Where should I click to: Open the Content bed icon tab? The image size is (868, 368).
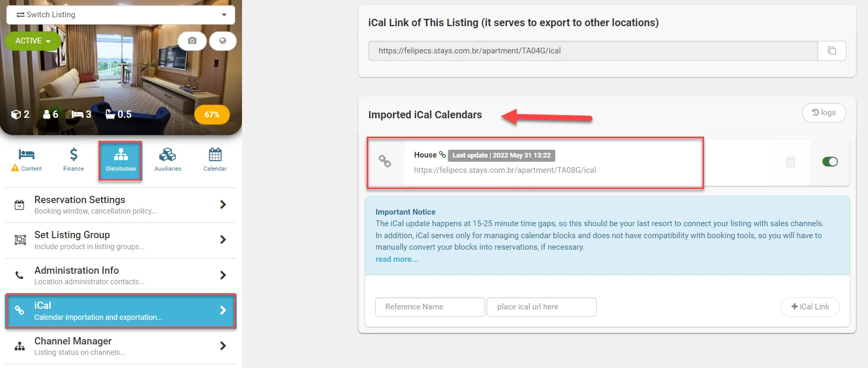[26, 160]
